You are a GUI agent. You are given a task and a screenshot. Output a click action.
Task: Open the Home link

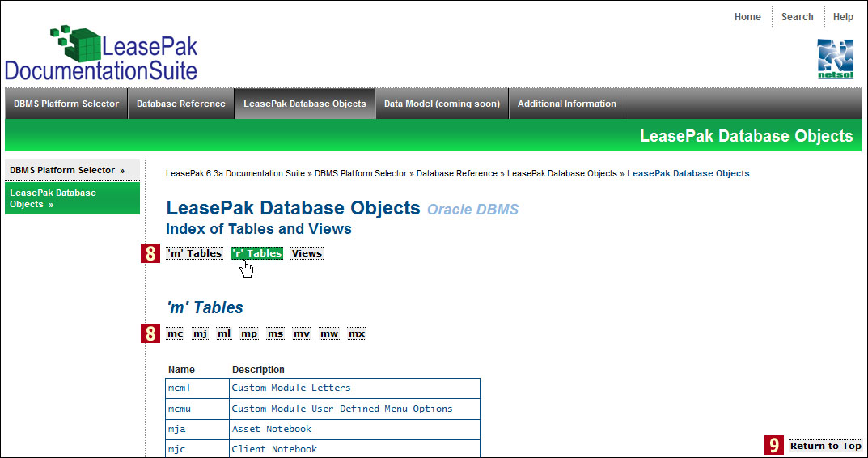[747, 17]
